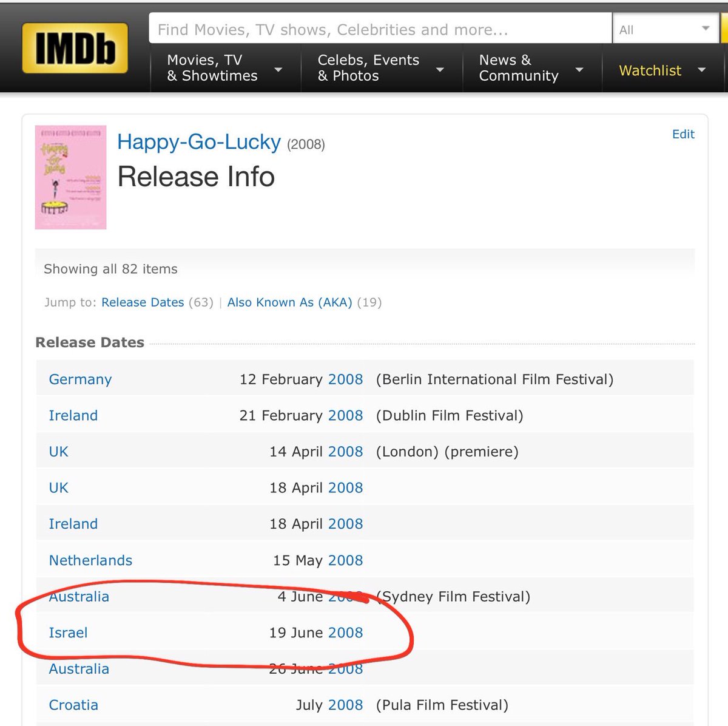Click 2008 in the July Croatia row
This screenshot has width=728, height=726.
345,705
